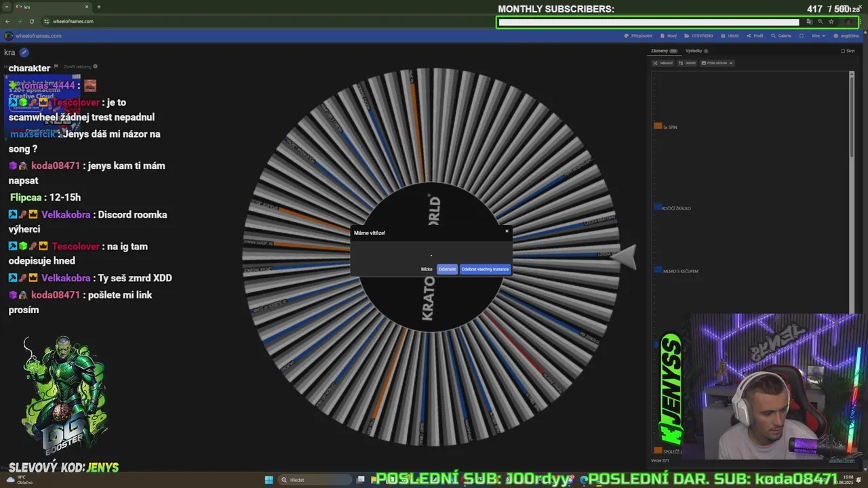Sort entries with Seřadit button
This screenshot has width=868, height=488.
point(687,63)
